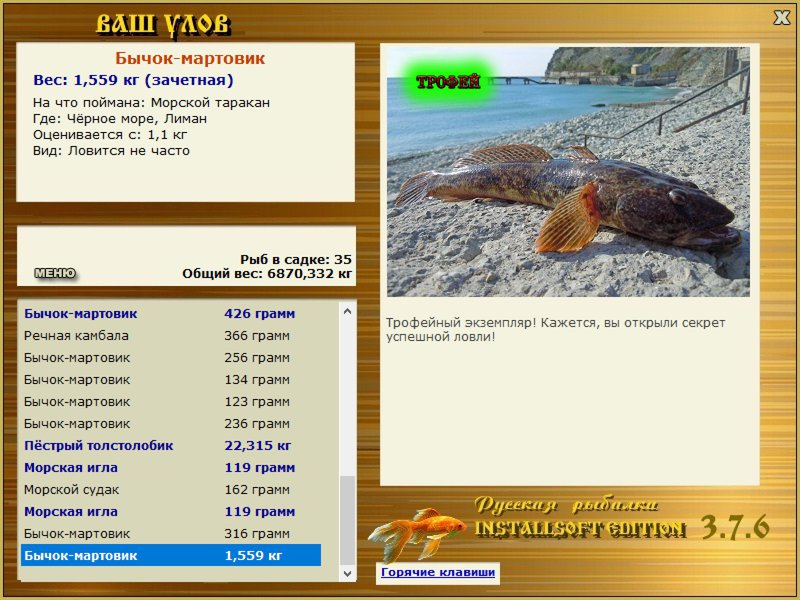The height and width of the screenshot is (600, 800).
Task: Select Бычок-мартовик 316 грамм entry
Action: tap(171, 533)
